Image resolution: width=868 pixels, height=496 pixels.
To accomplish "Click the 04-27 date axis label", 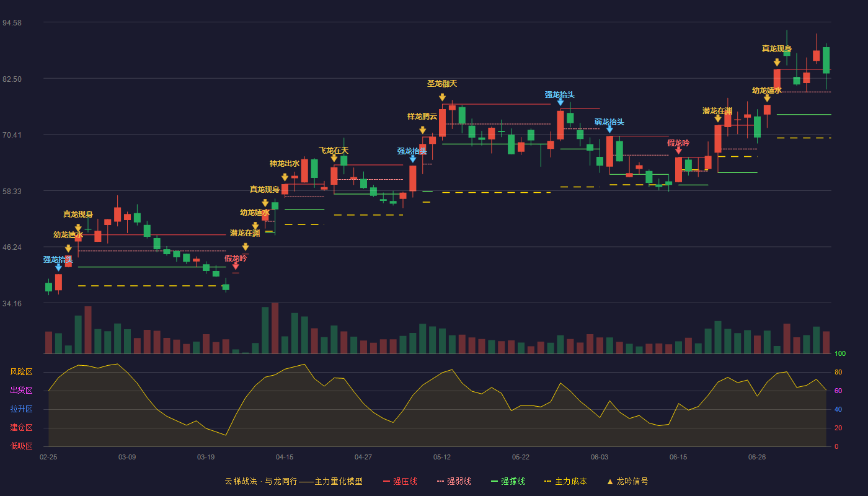I will 363,457.
